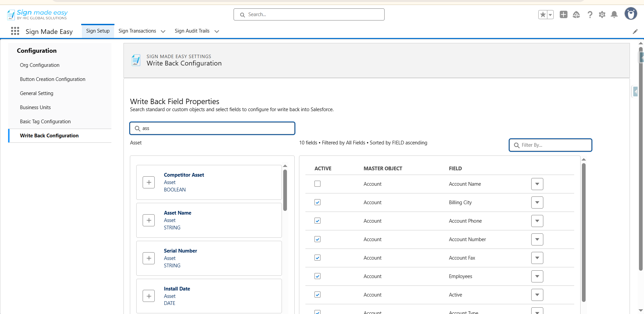Click the Filter By input field
Image resolution: width=644 pixels, height=314 pixels.
pyautogui.click(x=554, y=145)
